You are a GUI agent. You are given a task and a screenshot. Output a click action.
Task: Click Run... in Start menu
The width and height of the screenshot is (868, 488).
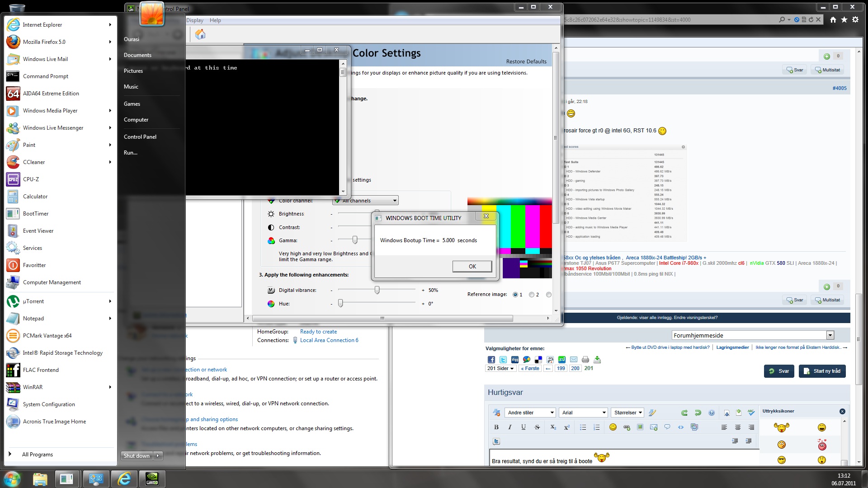click(131, 153)
